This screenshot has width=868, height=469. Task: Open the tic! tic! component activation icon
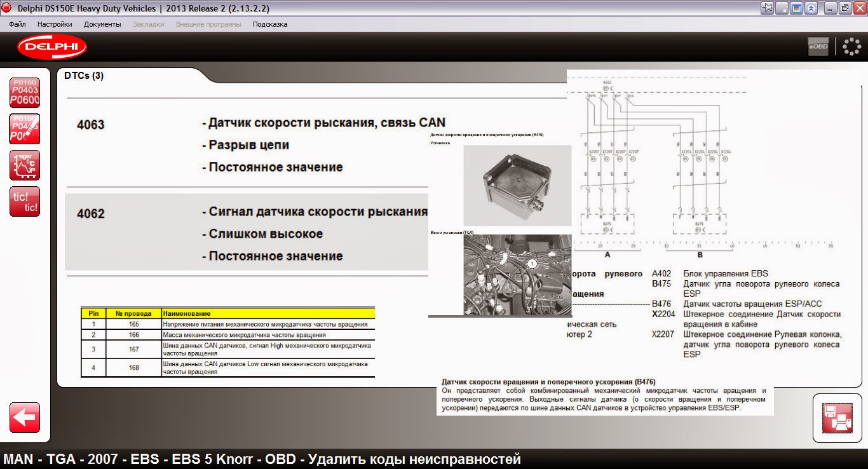click(25, 201)
